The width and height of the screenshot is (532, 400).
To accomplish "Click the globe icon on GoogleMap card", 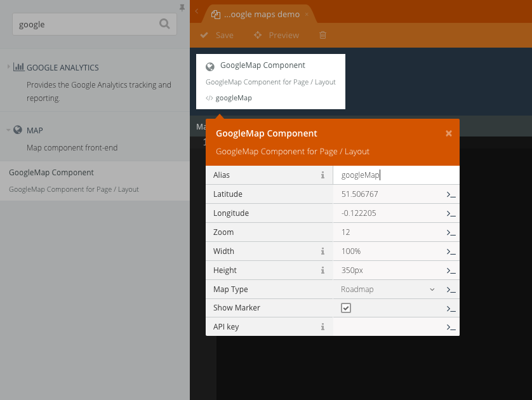I will pyautogui.click(x=210, y=67).
